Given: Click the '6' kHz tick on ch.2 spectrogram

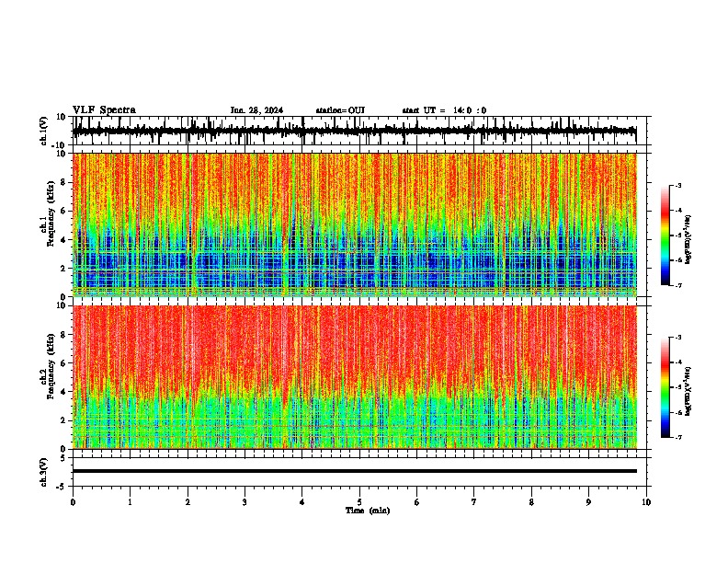Looking at the screenshot, I should tap(63, 363).
